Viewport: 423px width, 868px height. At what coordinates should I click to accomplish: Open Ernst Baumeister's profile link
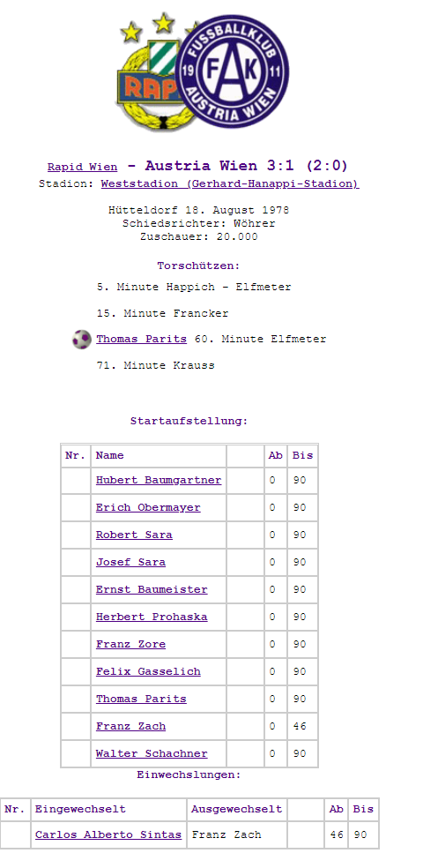click(x=152, y=589)
